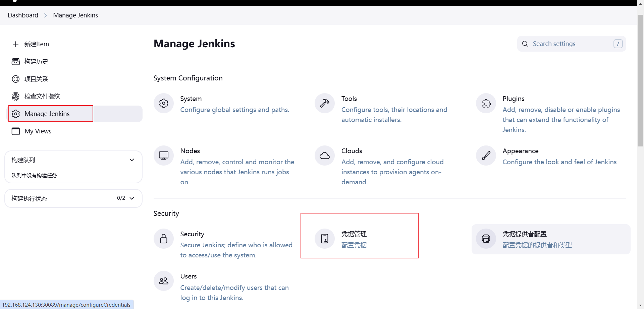
Task: Click the Nodes title
Action: pos(190,151)
